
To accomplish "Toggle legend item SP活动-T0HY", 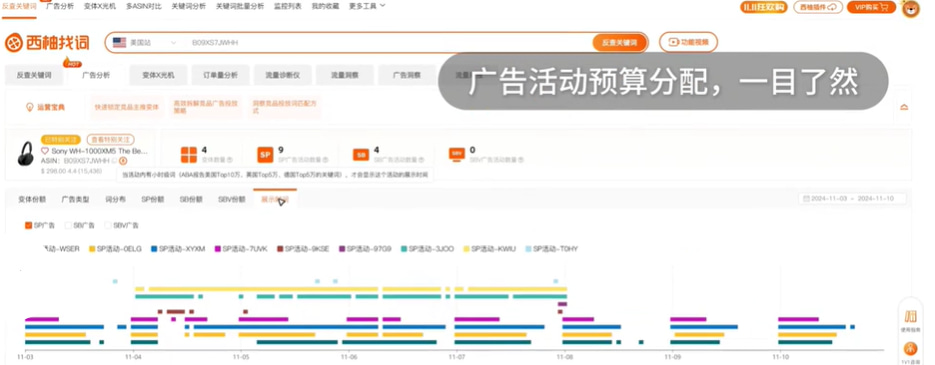I will pyautogui.click(x=551, y=249).
